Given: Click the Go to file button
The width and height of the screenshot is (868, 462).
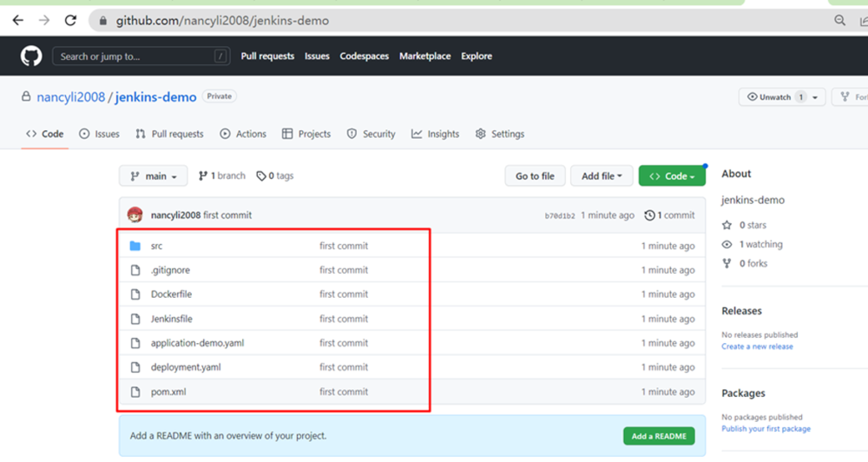Looking at the screenshot, I should [535, 176].
